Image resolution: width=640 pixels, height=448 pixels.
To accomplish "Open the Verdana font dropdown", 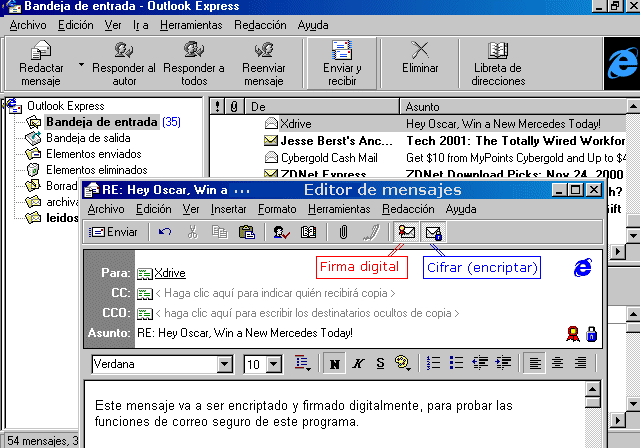I will [224, 364].
